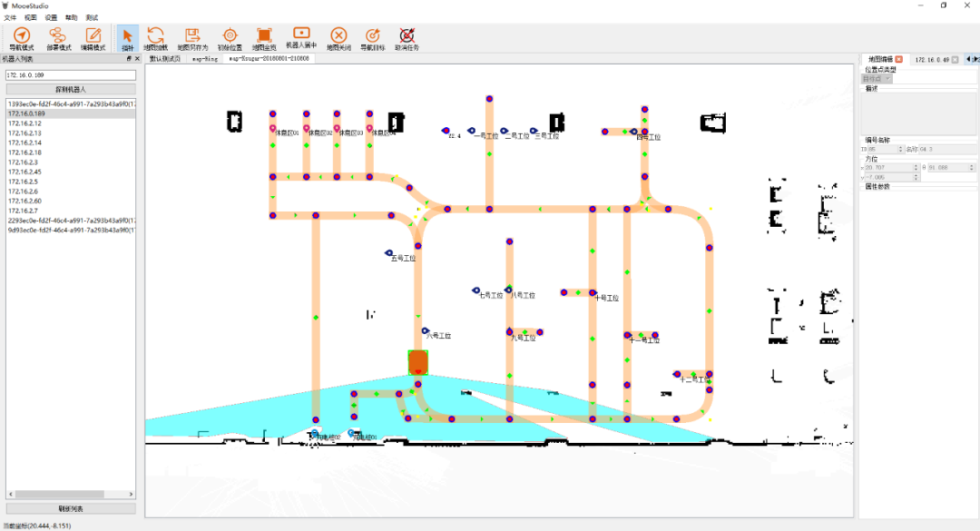This screenshot has height=531, width=980.
Task: Cancel the task with 取消任务 icon
Action: (407, 38)
